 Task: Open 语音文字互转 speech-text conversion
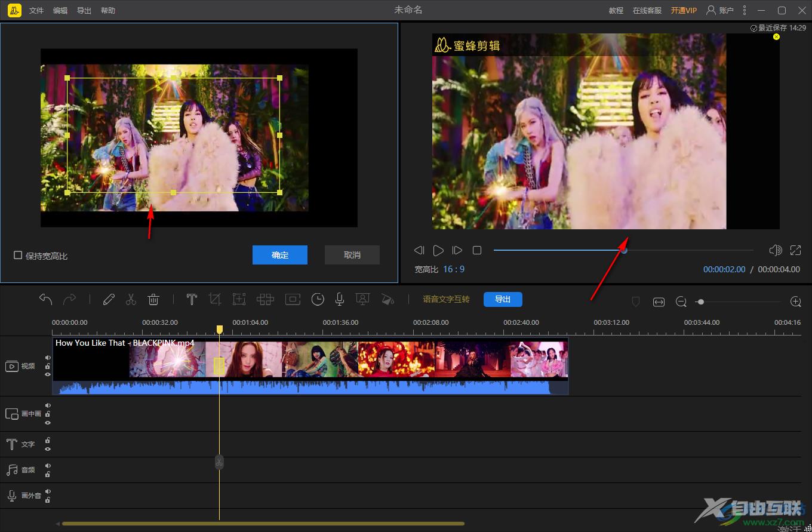[x=446, y=299]
